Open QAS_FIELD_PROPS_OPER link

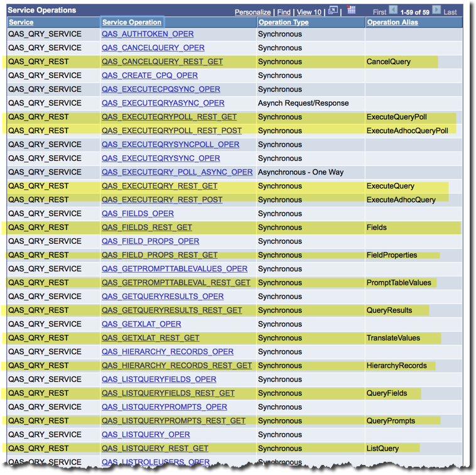[150, 241]
